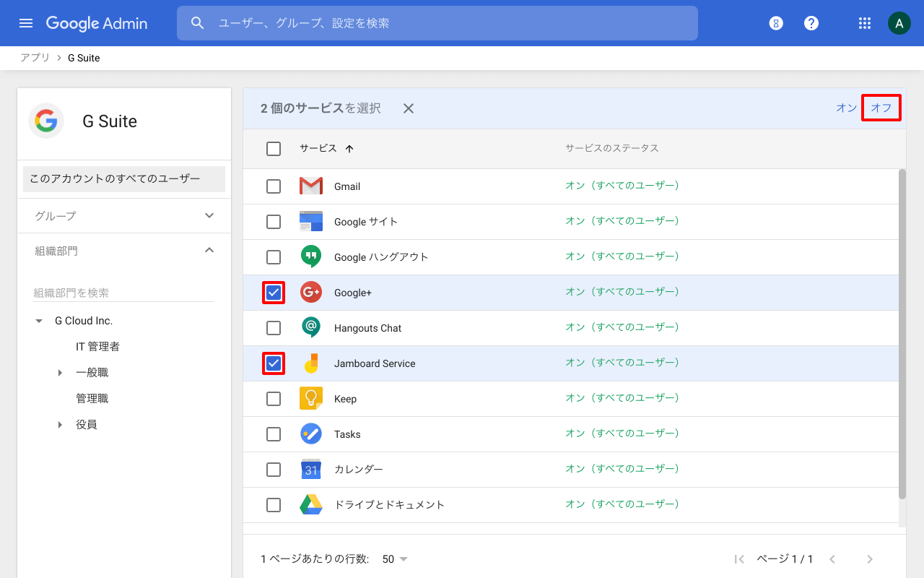Open the Gmail service name
The width and height of the screenshot is (924, 578).
click(347, 186)
